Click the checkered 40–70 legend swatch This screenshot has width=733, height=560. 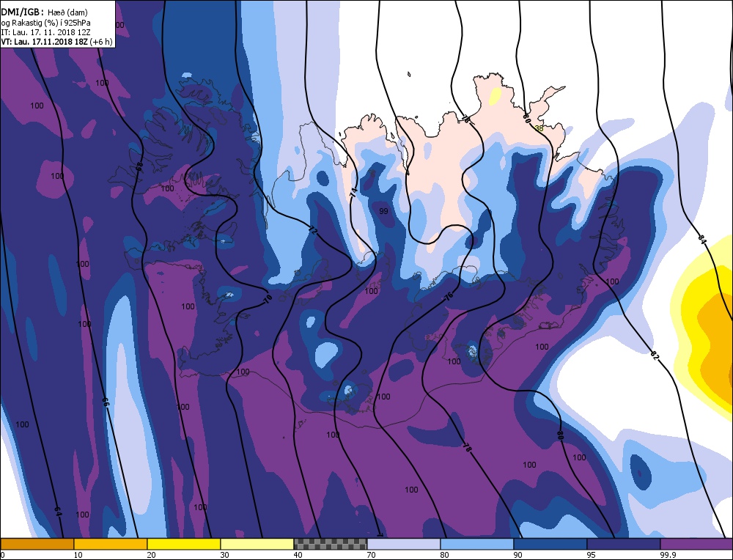(x=331, y=544)
